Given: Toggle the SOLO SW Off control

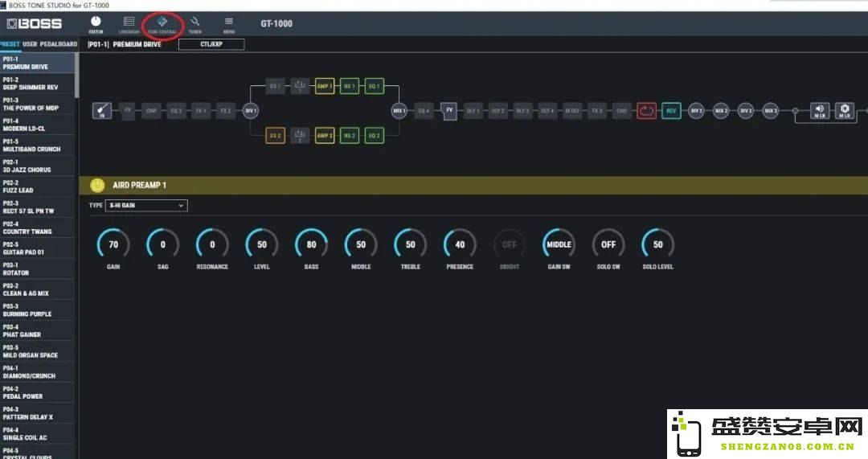Looking at the screenshot, I should click(x=608, y=244).
